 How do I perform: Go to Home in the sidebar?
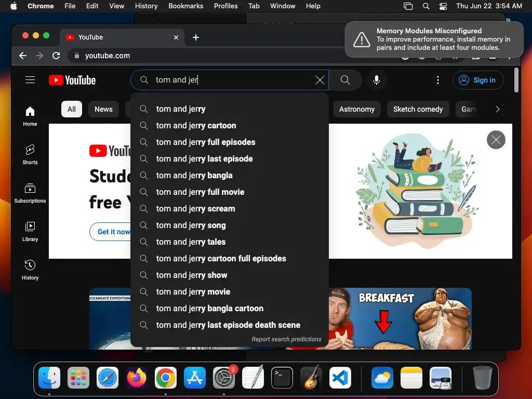click(30, 116)
